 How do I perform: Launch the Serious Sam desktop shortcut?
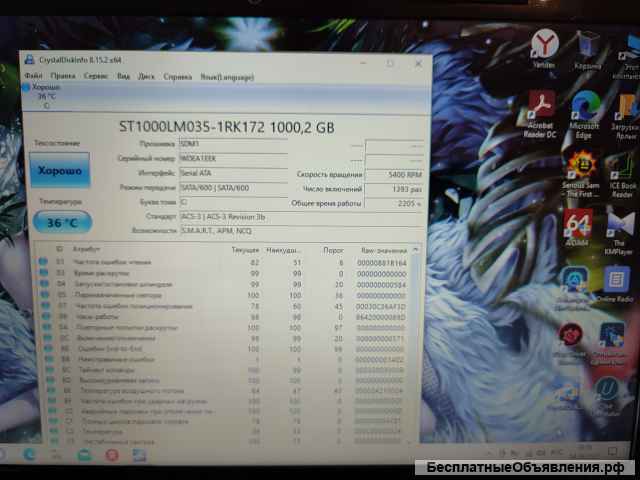(x=581, y=173)
